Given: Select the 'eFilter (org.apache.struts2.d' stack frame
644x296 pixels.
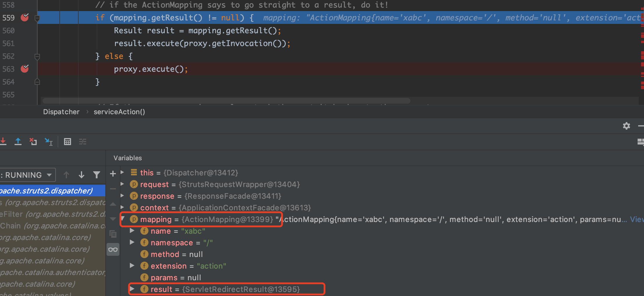Looking at the screenshot, I should coord(53,214).
